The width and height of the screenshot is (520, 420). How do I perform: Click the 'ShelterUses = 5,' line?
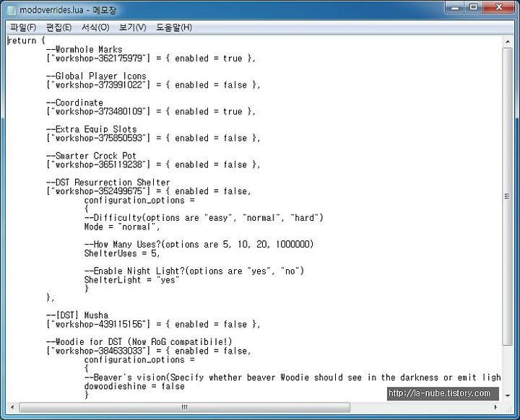pos(122,253)
